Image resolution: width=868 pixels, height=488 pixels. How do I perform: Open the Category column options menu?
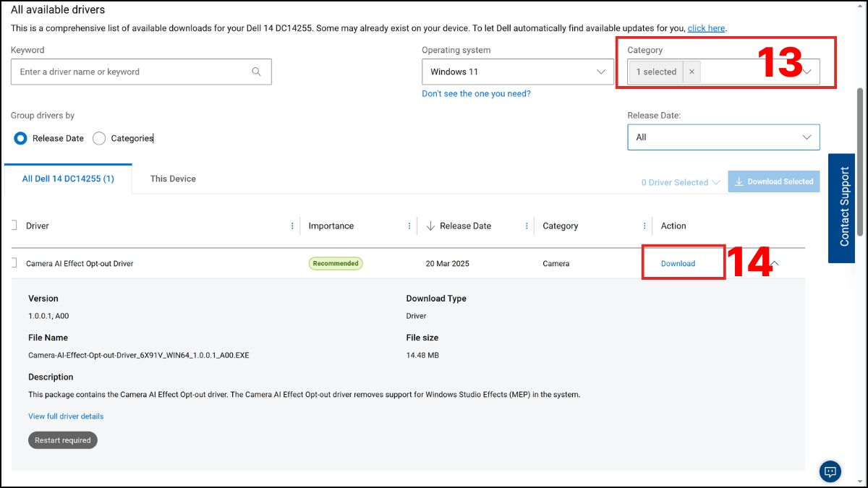pos(644,226)
